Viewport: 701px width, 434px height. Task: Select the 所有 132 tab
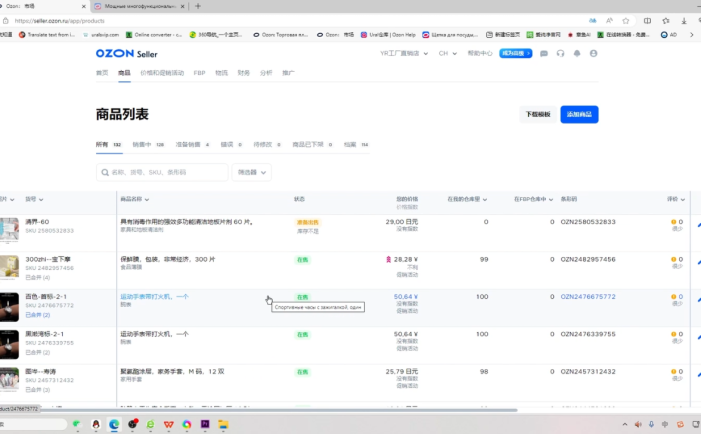(x=109, y=144)
